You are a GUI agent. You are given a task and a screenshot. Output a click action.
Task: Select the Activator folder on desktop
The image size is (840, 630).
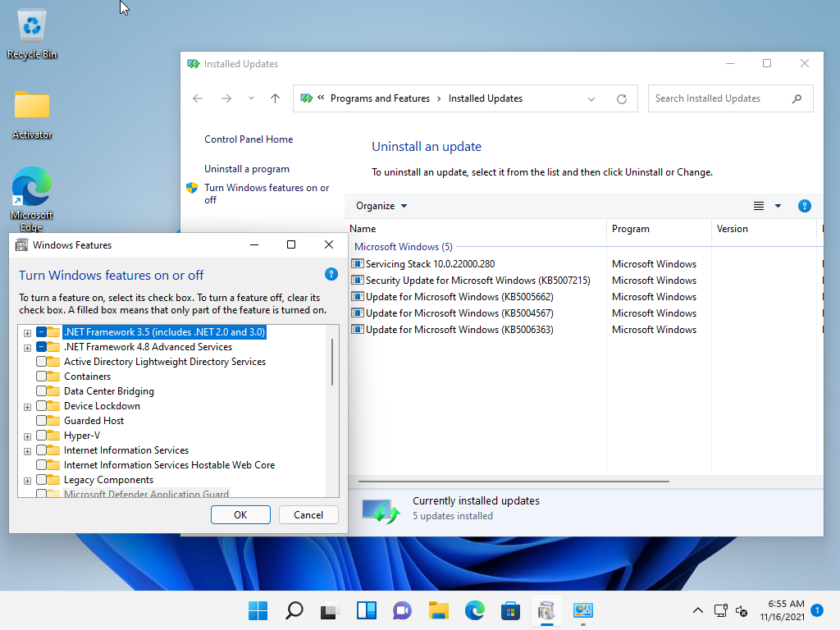coord(32,115)
